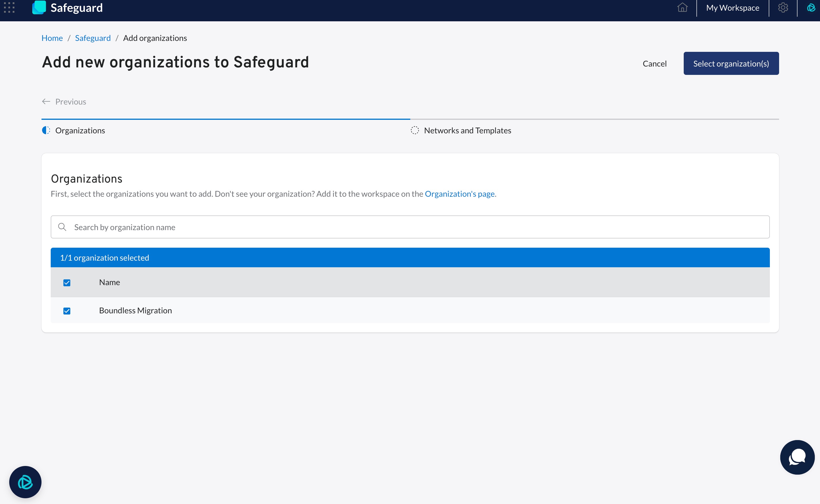Click the Cancel button
820x504 pixels.
pos(654,64)
